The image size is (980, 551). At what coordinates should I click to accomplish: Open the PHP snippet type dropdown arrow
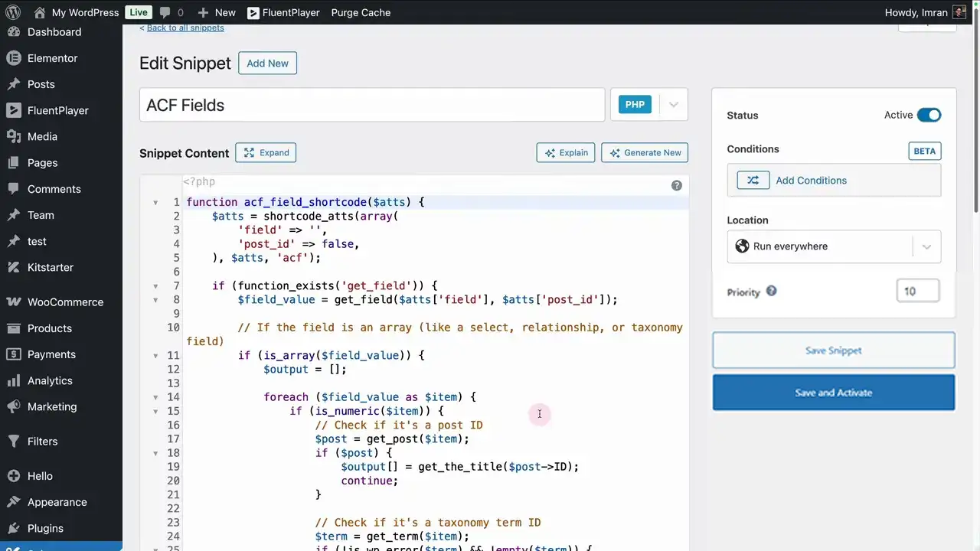[x=673, y=105]
